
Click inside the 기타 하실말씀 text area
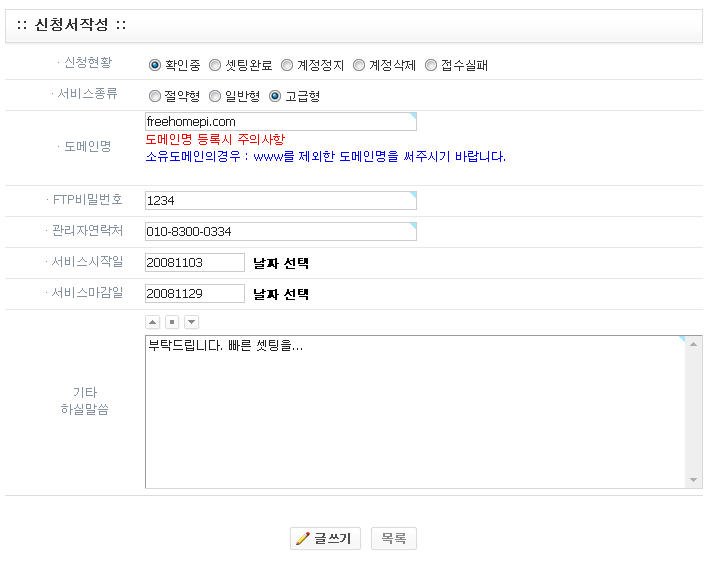pyautogui.click(x=415, y=412)
